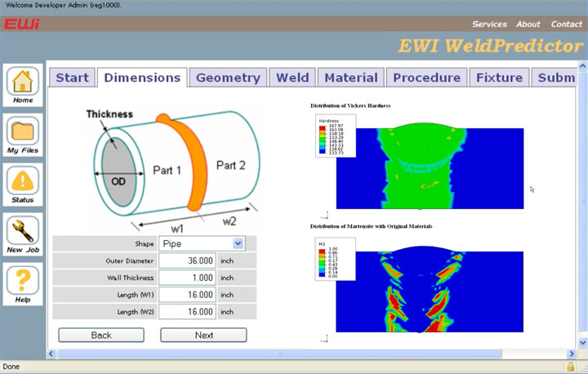
Task: Open the Geometry tab
Action: [228, 78]
